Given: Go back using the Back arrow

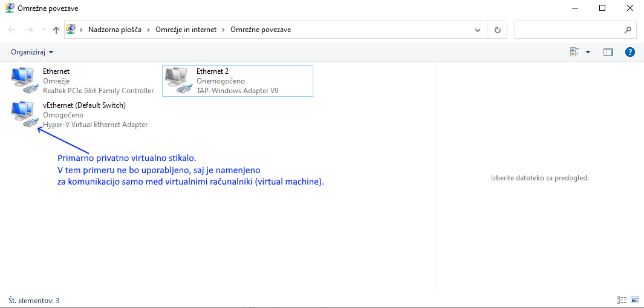Looking at the screenshot, I should coord(12,30).
